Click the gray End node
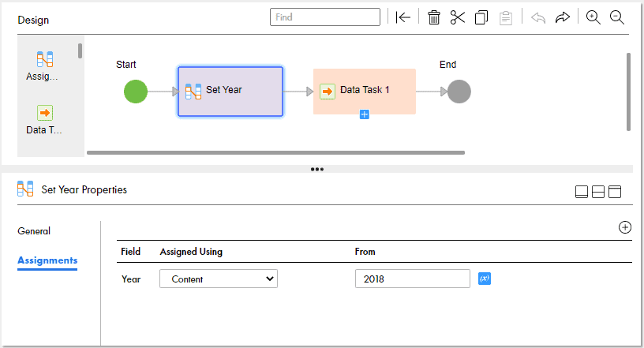644x348 pixels. pos(459,92)
